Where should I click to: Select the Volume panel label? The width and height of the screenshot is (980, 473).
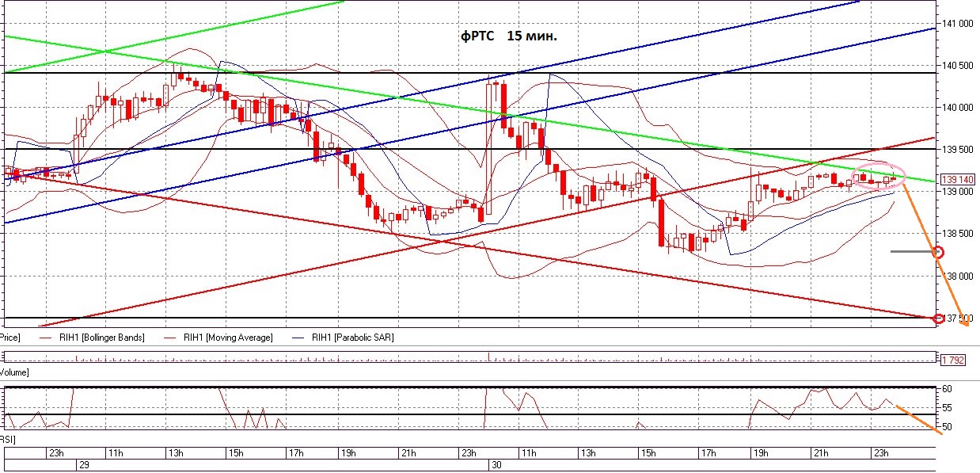point(14,372)
